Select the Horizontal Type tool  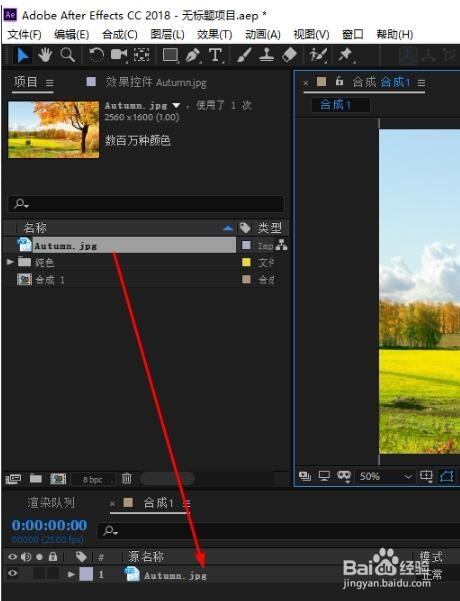point(215,55)
